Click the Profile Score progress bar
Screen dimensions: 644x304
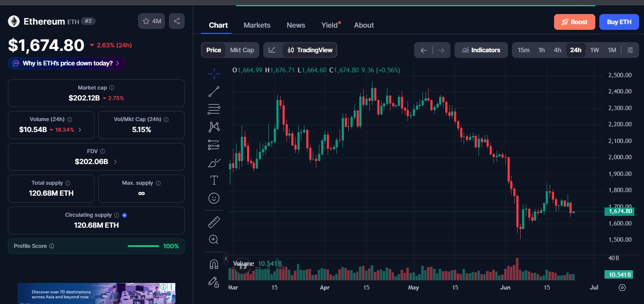[143, 246]
